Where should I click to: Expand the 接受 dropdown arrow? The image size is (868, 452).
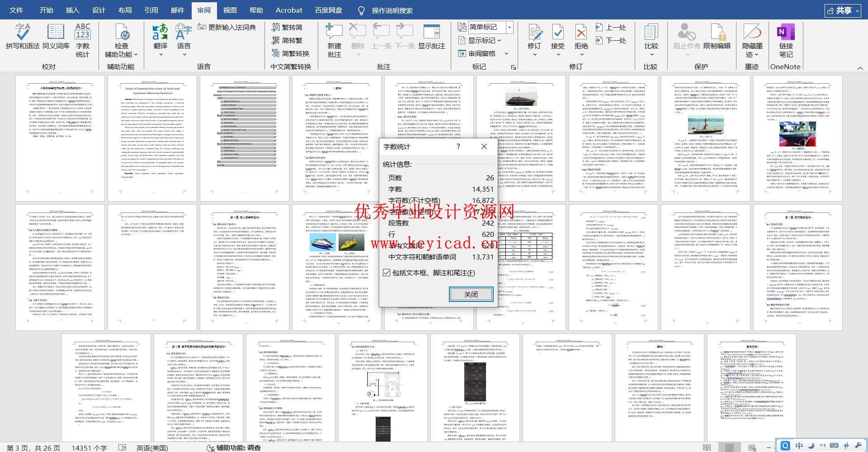pyautogui.click(x=557, y=55)
